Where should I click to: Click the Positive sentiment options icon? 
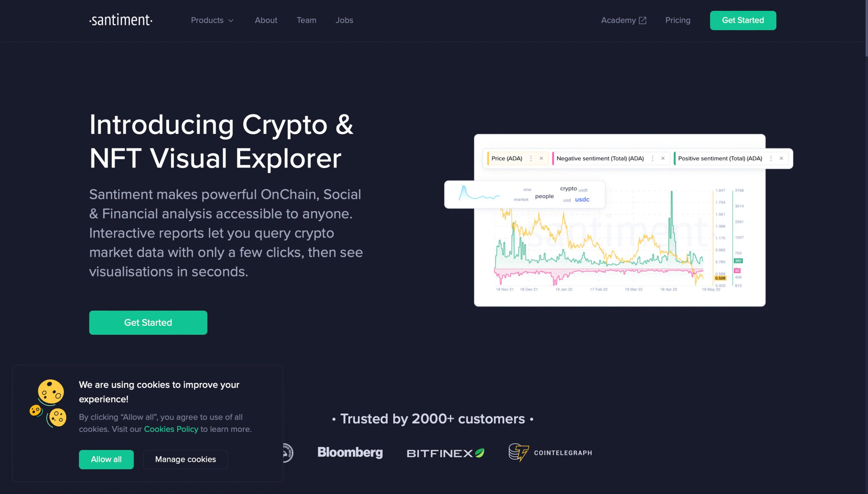click(x=770, y=157)
